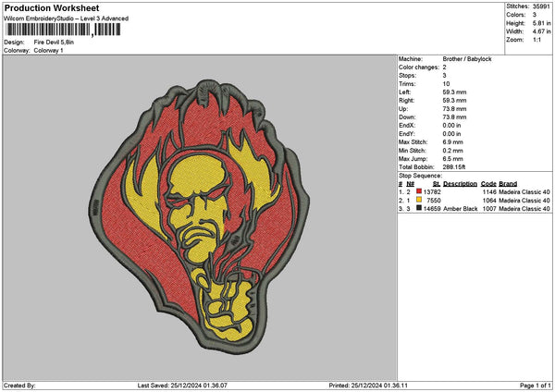Viewport: 555px width, 392px height.
Task: Click stitch count '14659' in stop sequence
Action: [432, 209]
